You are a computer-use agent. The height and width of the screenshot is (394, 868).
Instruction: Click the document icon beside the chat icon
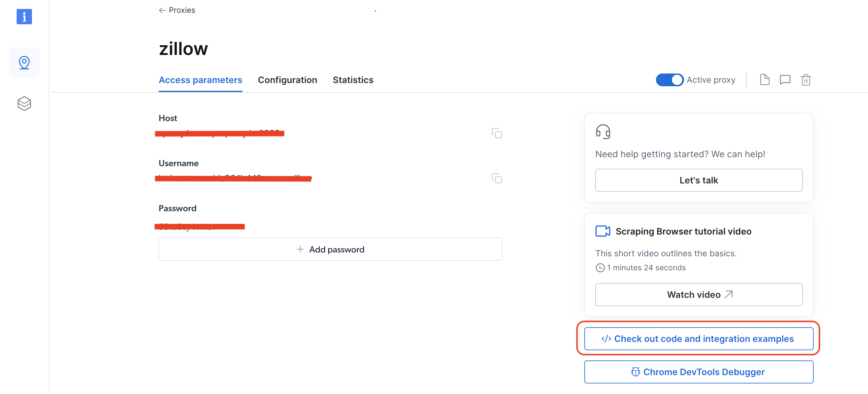[765, 80]
